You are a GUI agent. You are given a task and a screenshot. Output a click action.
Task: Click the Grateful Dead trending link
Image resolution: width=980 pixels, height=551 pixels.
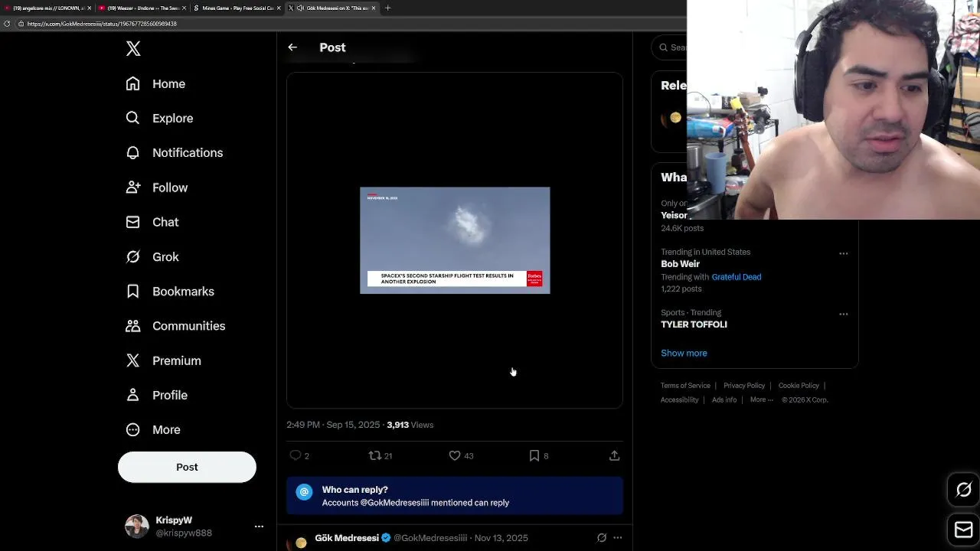point(737,277)
